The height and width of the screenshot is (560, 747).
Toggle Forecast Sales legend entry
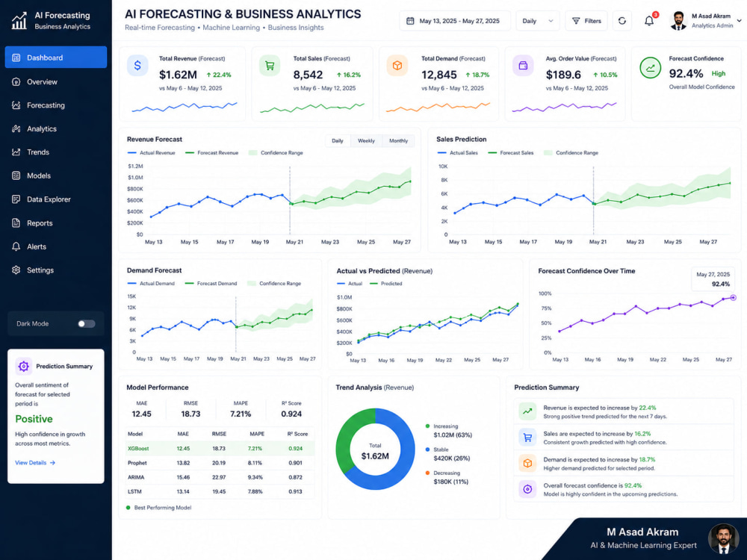[511, 153]
